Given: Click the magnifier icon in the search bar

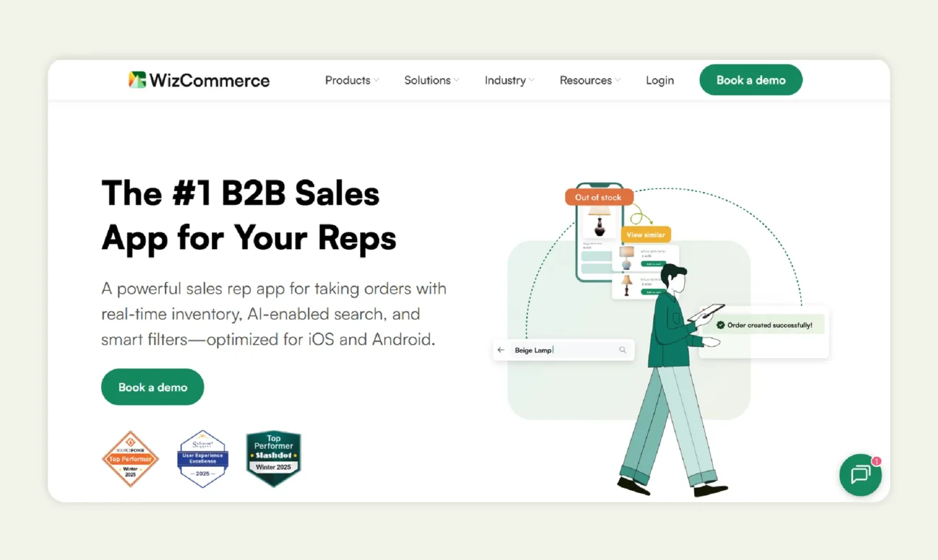Looking at the screenshot, I should tap(622, 349).
